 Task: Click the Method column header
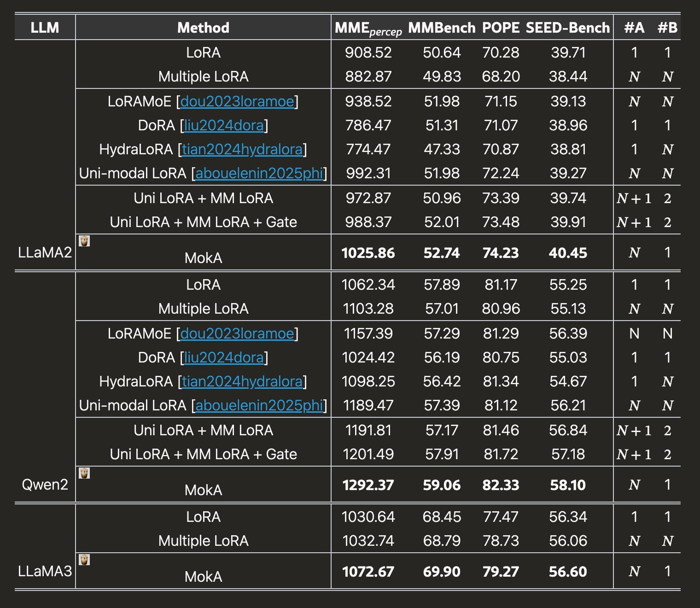pos(203,28)
